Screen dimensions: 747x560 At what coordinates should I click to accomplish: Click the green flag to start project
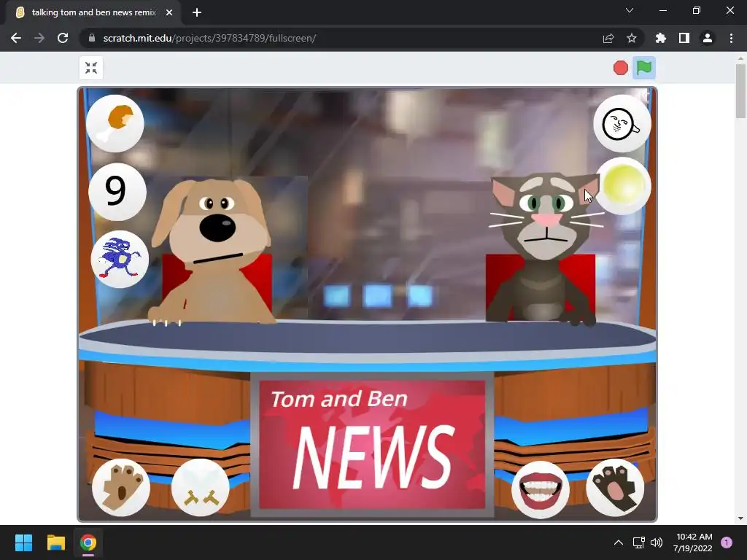[x=643, y=68]
